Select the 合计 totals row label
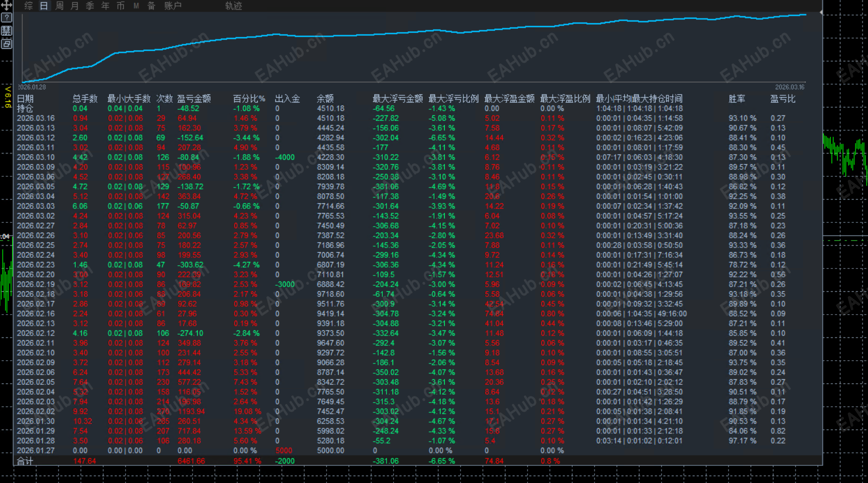This screenshot has height=483, width=868. click(25, 461)
